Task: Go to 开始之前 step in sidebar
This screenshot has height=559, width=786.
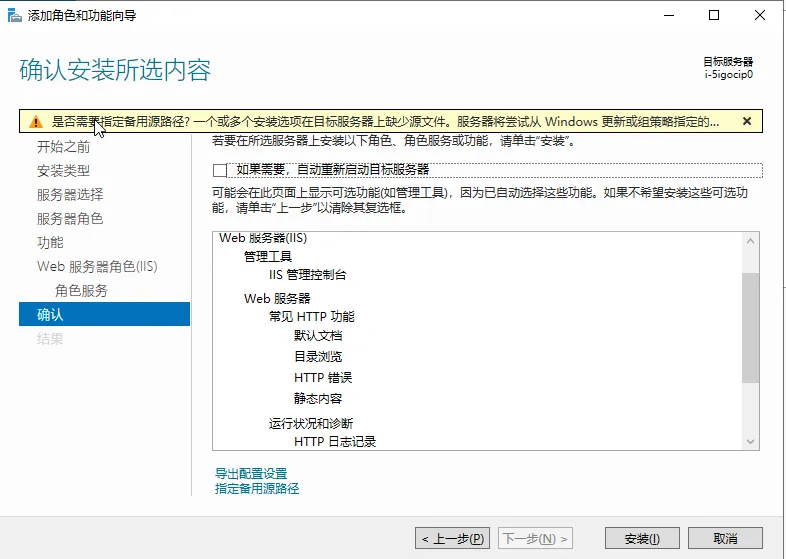Action: [63, 146]
